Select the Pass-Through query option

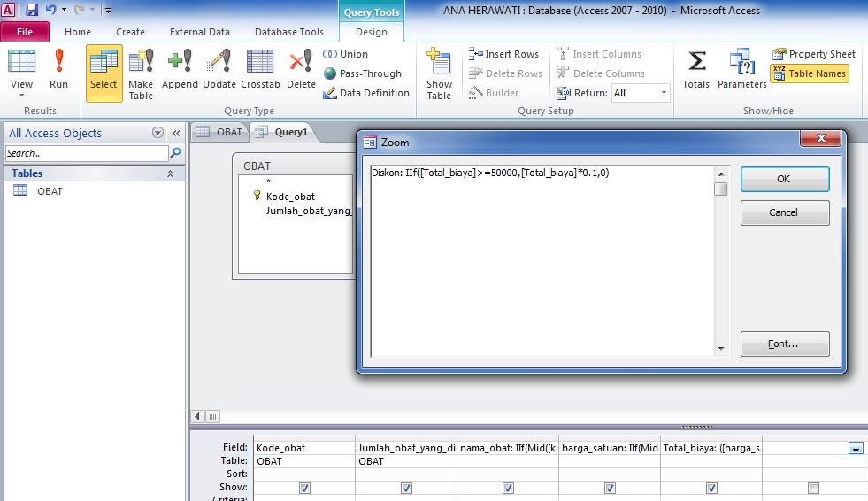click(363, 73)
